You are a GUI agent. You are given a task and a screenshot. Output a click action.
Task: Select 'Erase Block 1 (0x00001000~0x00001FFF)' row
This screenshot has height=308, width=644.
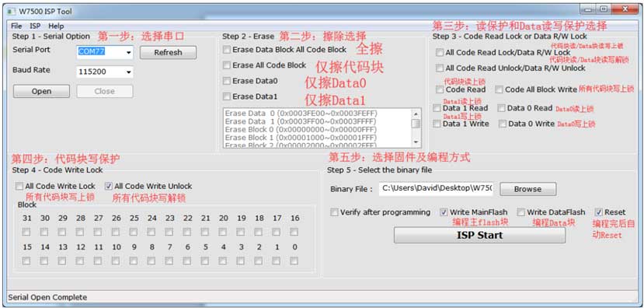pos(301,138)
